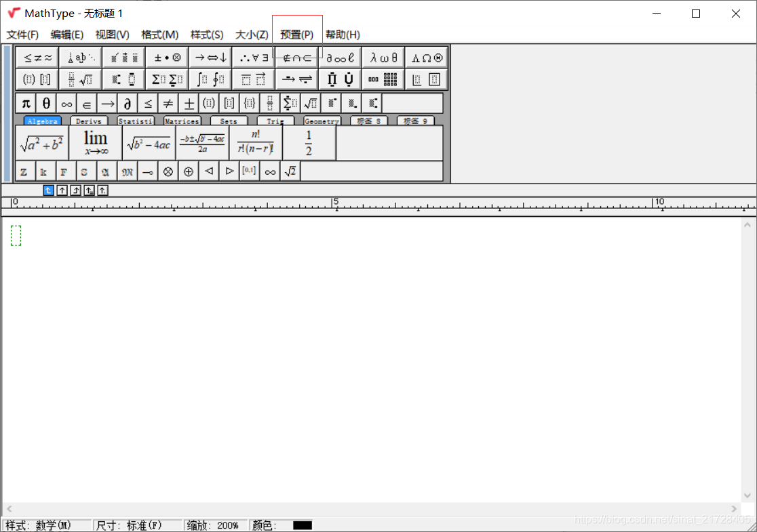Switch to the Algebra tab
This screenshot has height=532, width=757.
(x=43, y=121)
